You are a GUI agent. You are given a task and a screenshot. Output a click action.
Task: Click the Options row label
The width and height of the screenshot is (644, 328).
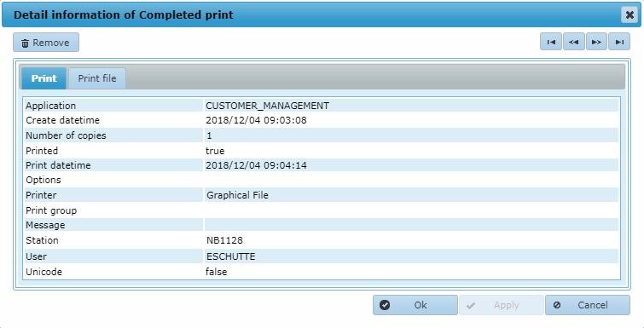click(x=44, y=180)
